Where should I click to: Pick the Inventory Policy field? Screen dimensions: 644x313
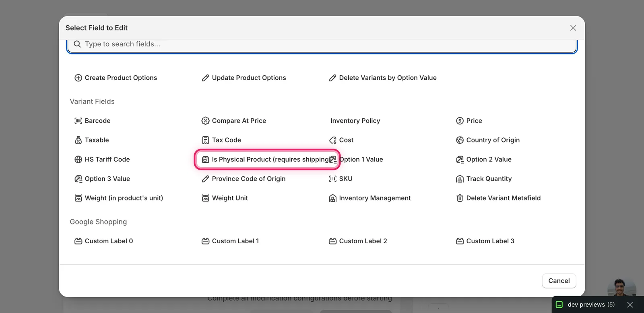(x=355, y=121)
